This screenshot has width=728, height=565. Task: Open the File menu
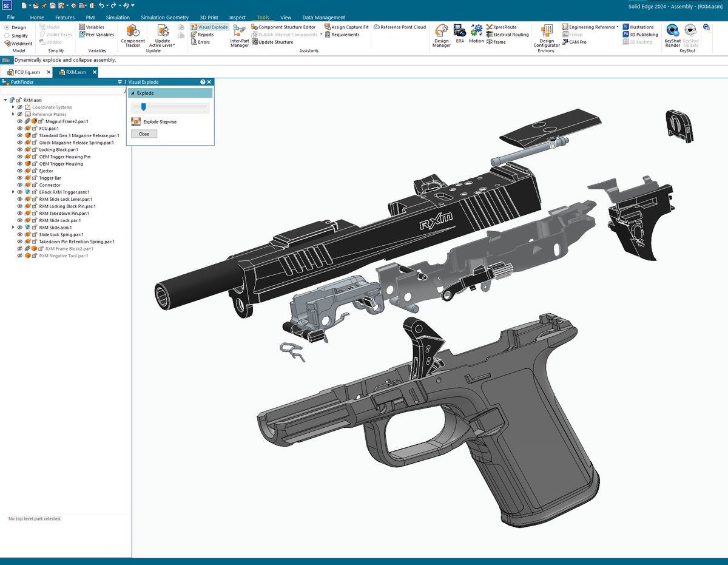click(x=10, y=18)
